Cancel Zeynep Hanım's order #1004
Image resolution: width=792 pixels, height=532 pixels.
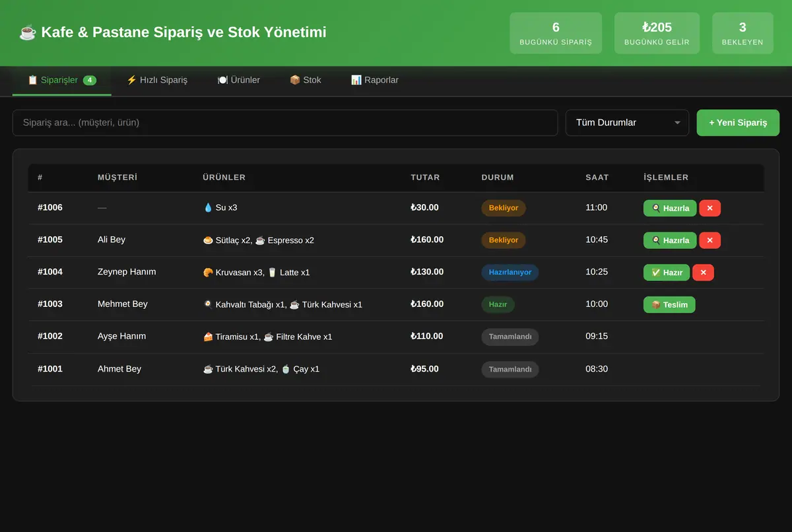click(703, 273)
